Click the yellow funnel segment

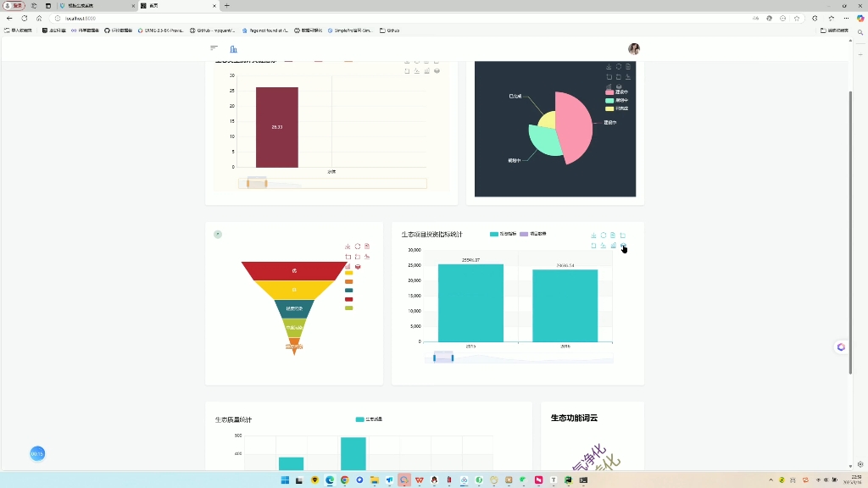point(294,290)
